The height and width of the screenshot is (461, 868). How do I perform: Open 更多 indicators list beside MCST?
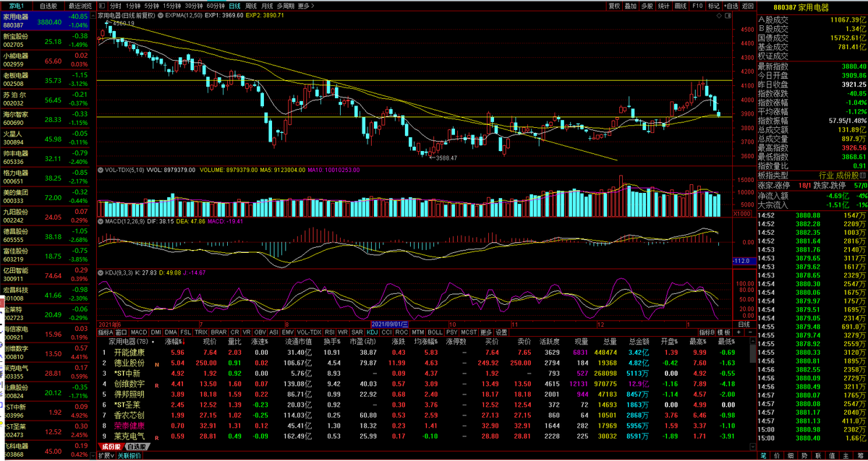[485, 332]
